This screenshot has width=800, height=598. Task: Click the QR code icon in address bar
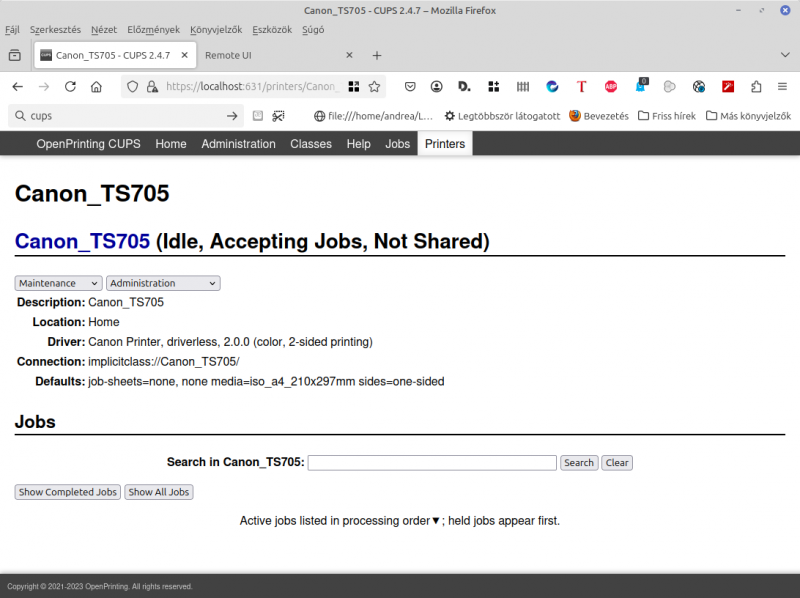click(x=354, y=87)
